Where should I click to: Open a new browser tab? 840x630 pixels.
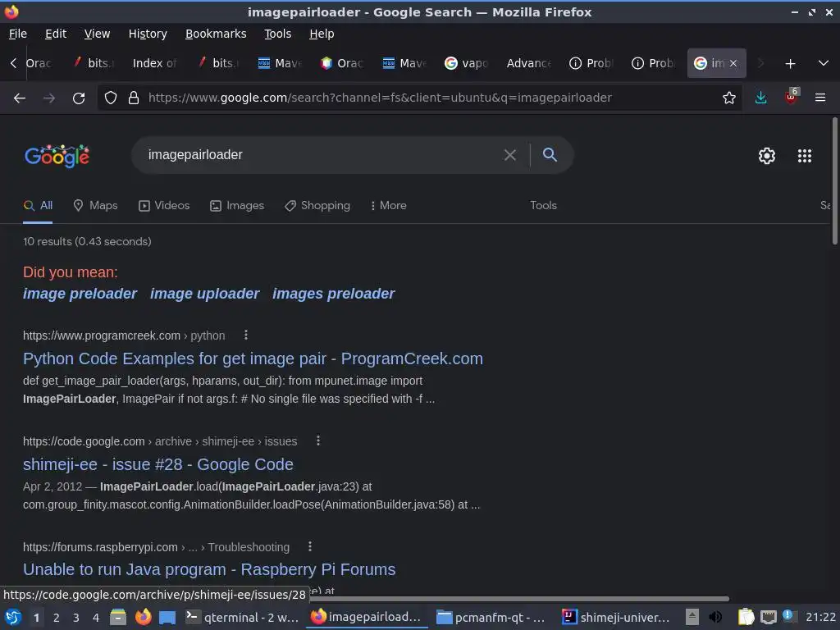790,64
